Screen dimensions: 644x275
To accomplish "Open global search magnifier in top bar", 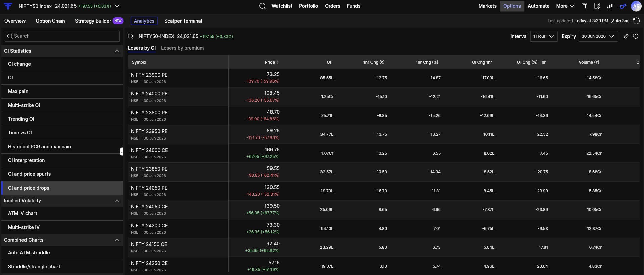I will [x=263, y=6].
